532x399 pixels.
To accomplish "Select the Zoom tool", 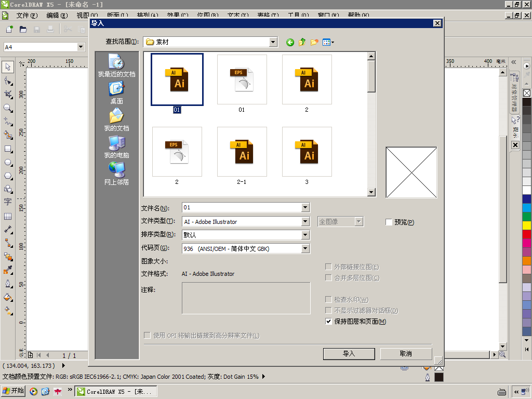I will pos(8,108).
